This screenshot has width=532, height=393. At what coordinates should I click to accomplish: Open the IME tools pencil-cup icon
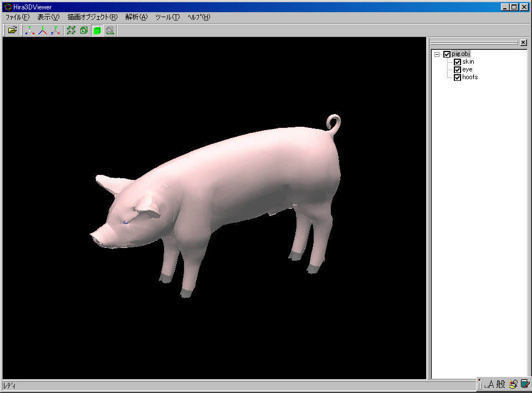[x=513, y=384]
